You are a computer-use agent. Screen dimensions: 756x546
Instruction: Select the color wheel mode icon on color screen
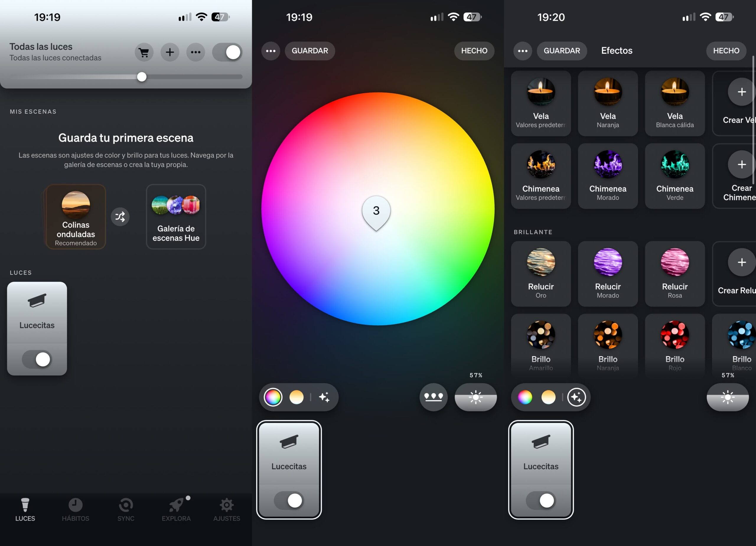(x=273, y=397)
